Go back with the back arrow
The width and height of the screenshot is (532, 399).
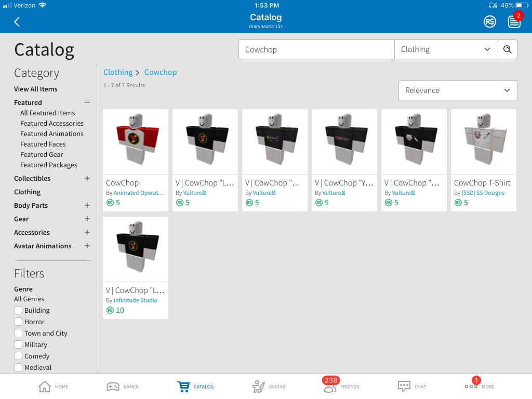click(x=17, y=22)
